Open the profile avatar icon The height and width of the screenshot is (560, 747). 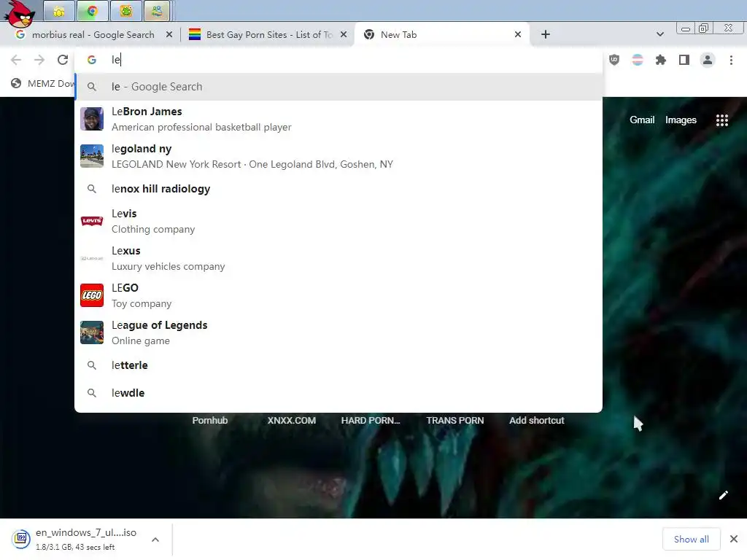pos(708,60)
